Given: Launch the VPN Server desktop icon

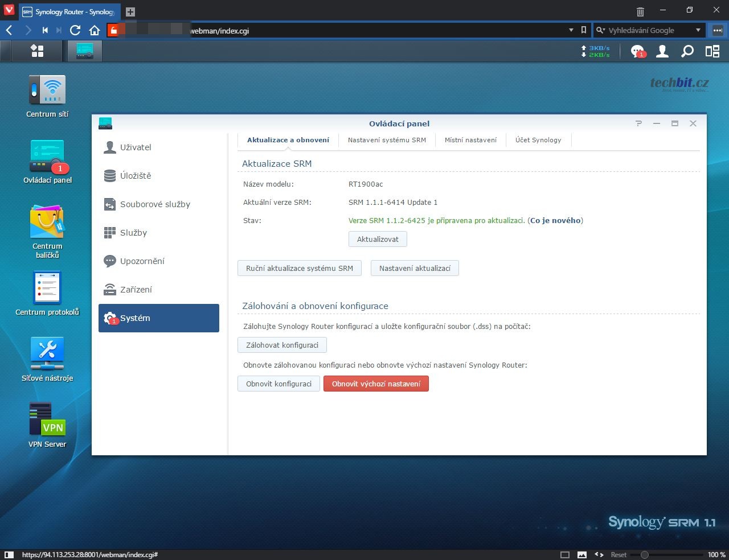Looking at the screenshot, I should [x=47, y=420].
